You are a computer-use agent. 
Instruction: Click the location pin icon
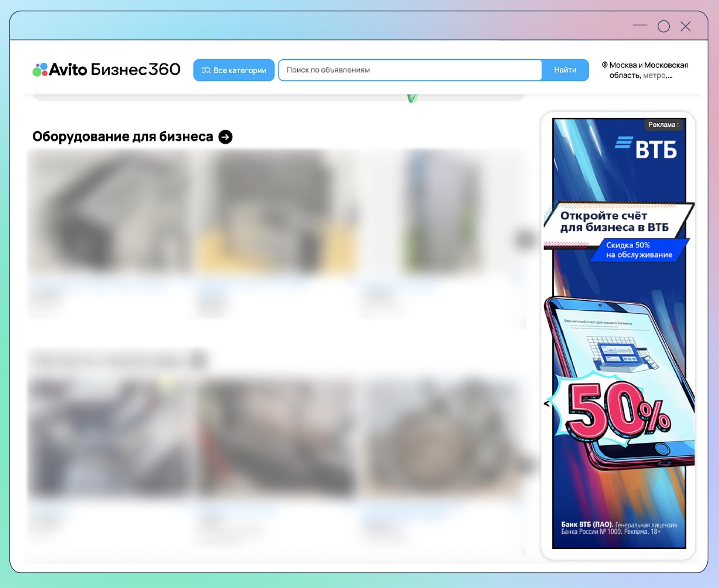pyautogui.click(x=605, y=65)
